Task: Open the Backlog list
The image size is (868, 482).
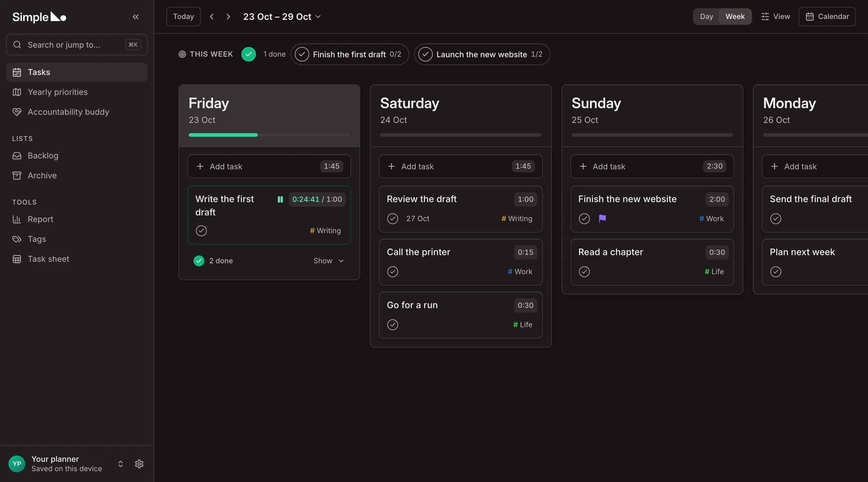Action: coord(77,156)
